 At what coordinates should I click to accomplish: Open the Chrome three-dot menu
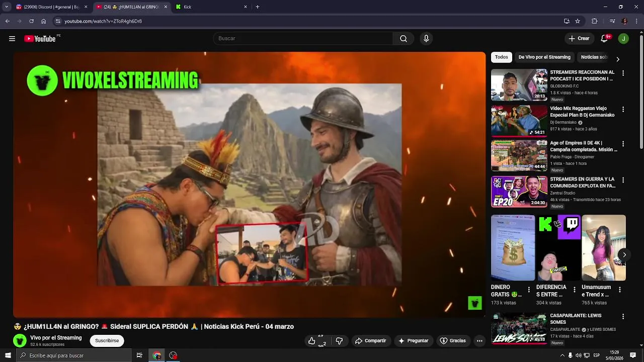click(x=636, y=21)
